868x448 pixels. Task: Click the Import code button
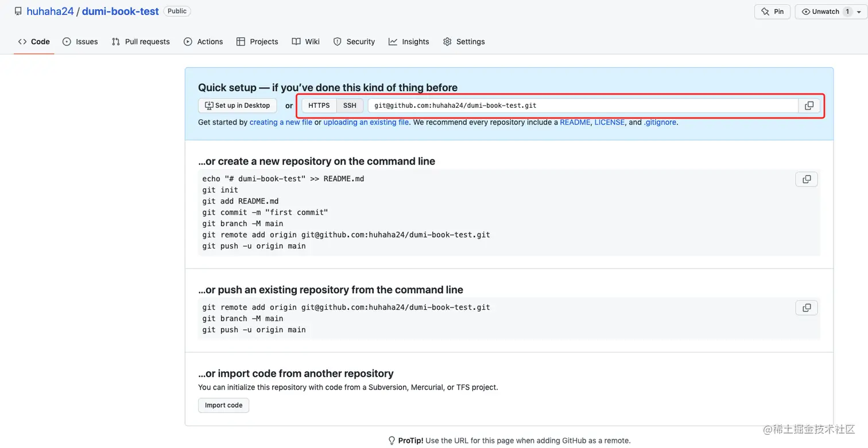pyautogui.click(x=223, y=405)
